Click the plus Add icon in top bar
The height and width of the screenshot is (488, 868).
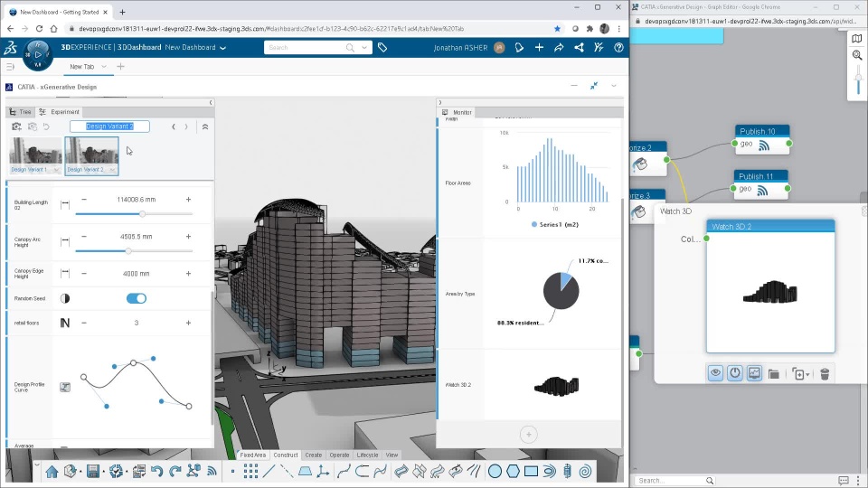(539, 48)
